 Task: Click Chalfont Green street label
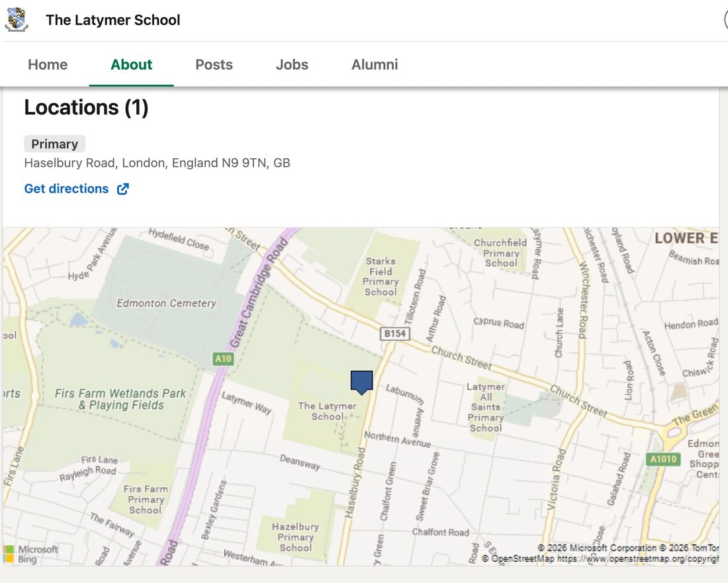388,491
